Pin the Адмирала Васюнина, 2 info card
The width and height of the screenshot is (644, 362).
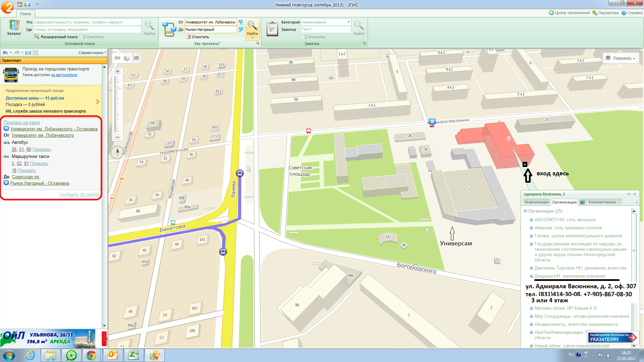pyautogui.click(x=629, y=194)
